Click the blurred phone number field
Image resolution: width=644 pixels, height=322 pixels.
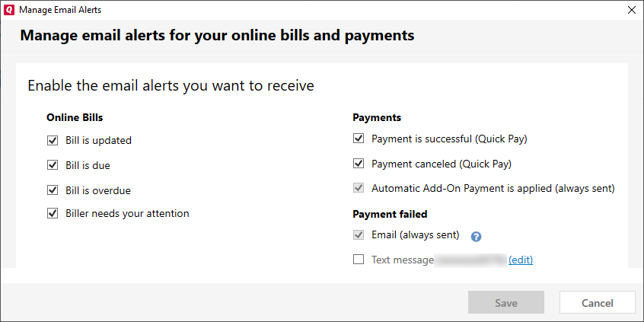[x=470, y=260]
